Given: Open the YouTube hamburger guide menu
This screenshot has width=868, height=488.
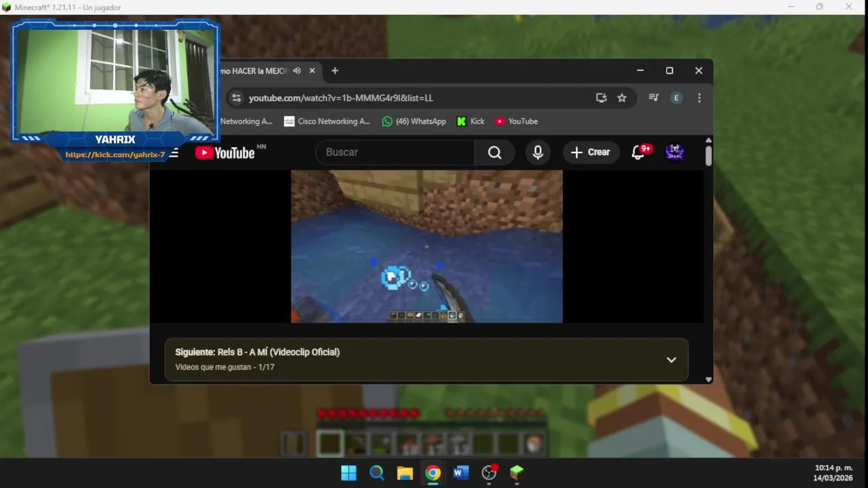Looking at the screenshot, I should tap(174, 152).
